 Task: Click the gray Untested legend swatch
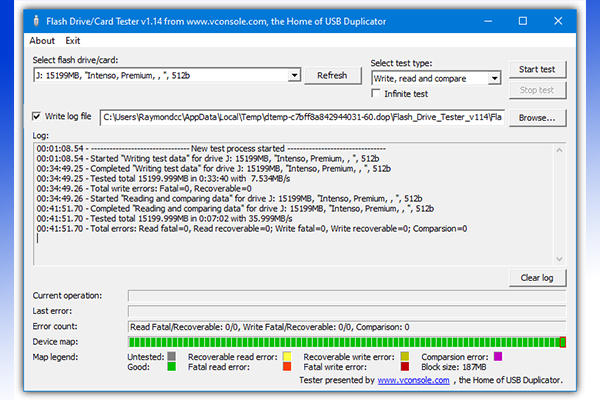pyautogui.click(x=172, y=356)
